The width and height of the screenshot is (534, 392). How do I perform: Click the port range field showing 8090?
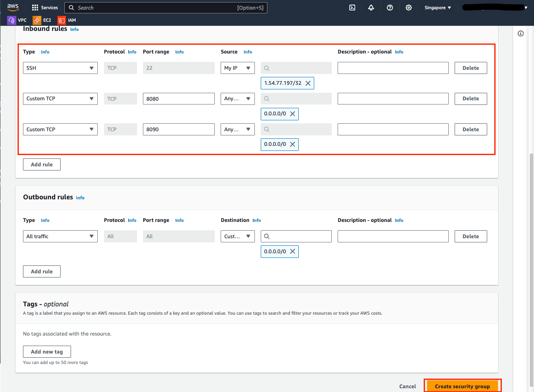coord(178,130)
